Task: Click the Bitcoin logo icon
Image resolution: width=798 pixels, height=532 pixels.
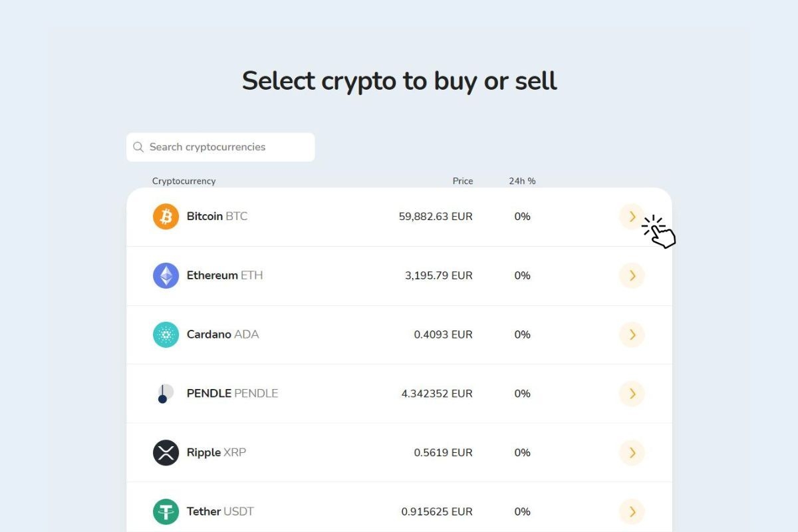Action: 166,217
